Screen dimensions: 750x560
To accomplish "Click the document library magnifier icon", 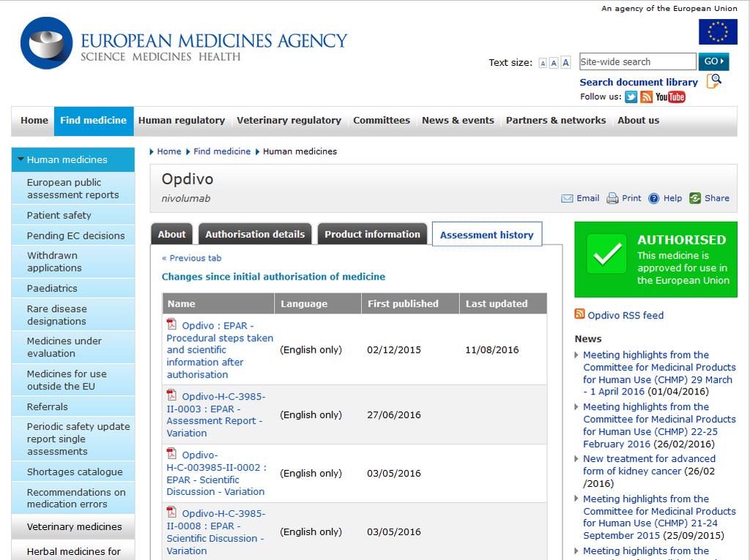I will pyautogui.click(x=714, y=81).
